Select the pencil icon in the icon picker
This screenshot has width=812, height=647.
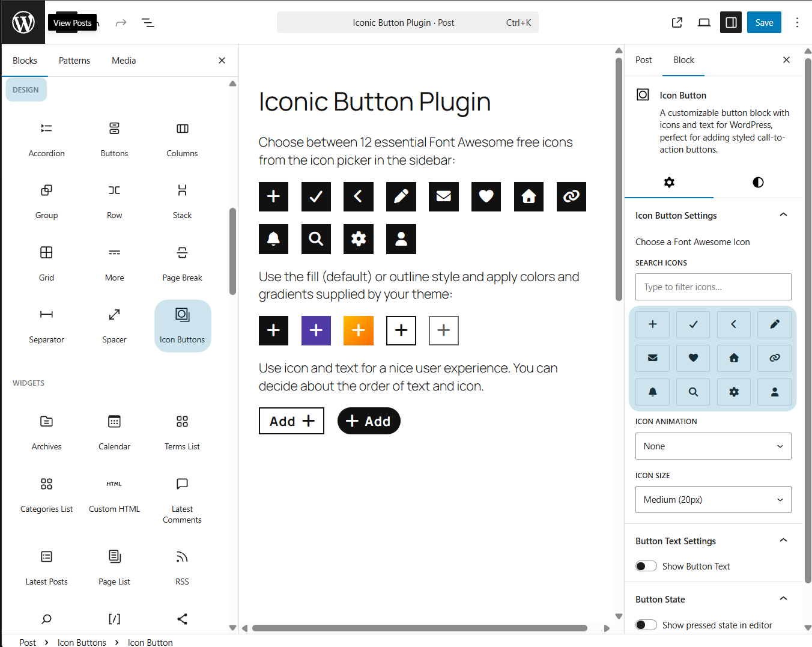(x=774, y=324)
